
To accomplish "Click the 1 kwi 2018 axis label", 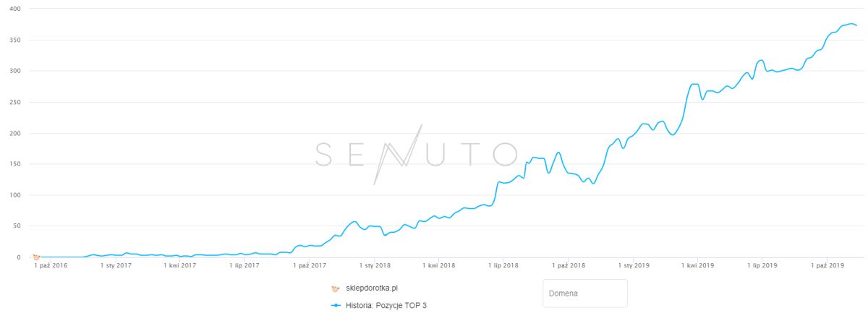I will pyautogui.click(x=438, y=266).
